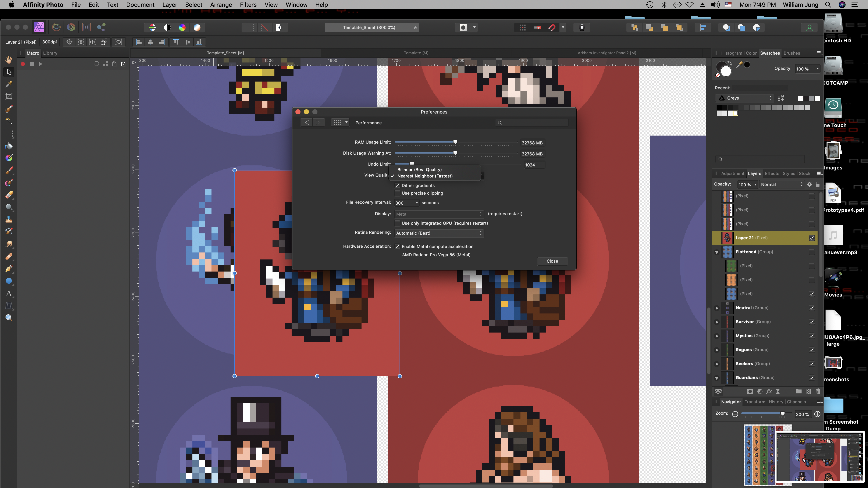Screen dimensions: 868x488
Task: Switch to the Library tab
Action: tap(50, 53)
